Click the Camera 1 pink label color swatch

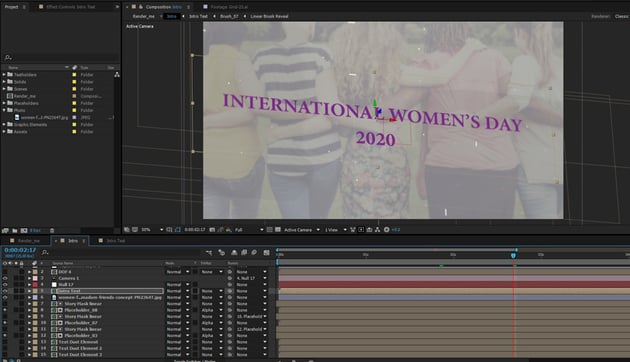tap(35, 278)
